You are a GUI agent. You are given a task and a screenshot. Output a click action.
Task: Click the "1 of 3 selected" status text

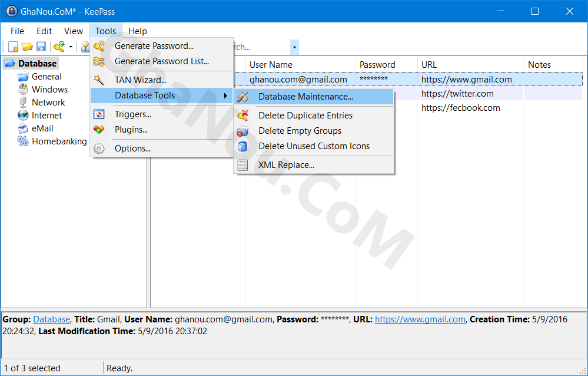pyautogui.click(x=32, y=368)
